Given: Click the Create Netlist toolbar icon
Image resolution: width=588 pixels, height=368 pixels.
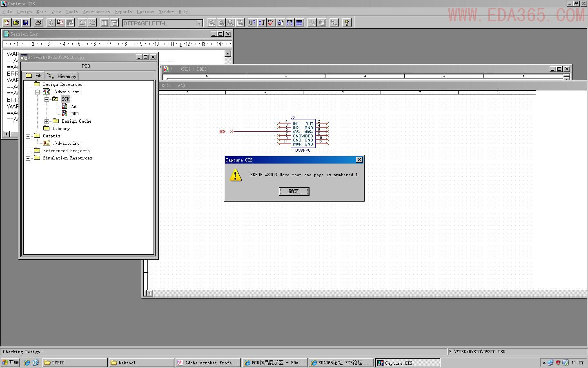Looking at the screenshot, I should click(281, 23).
